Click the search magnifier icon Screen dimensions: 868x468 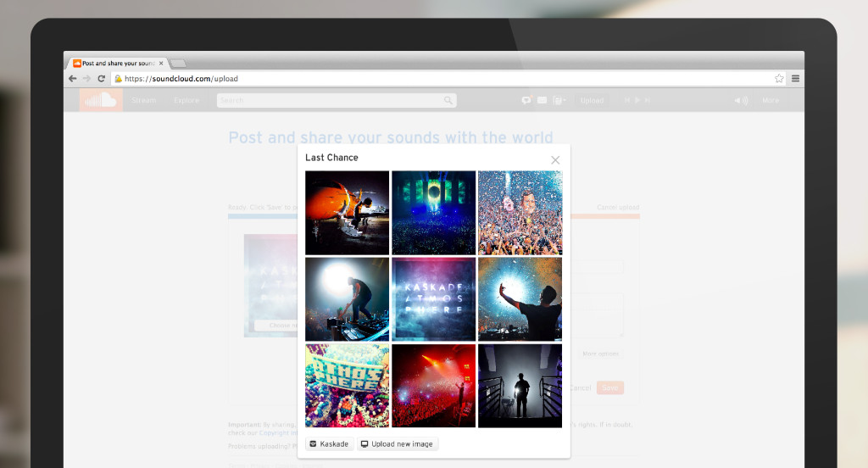point(448,101)
